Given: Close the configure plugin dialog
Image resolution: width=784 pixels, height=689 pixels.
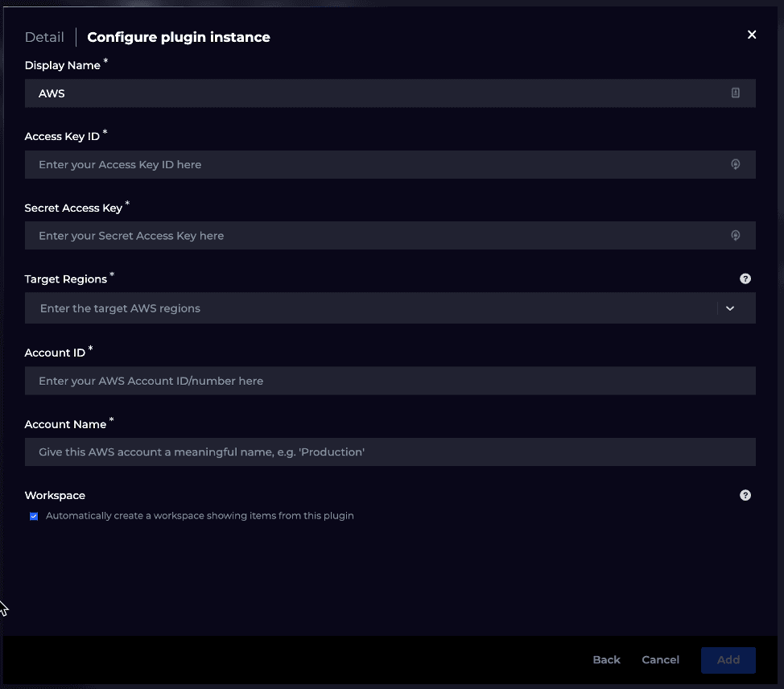Looking at the screenshot, I should click(x=752, y=35).
